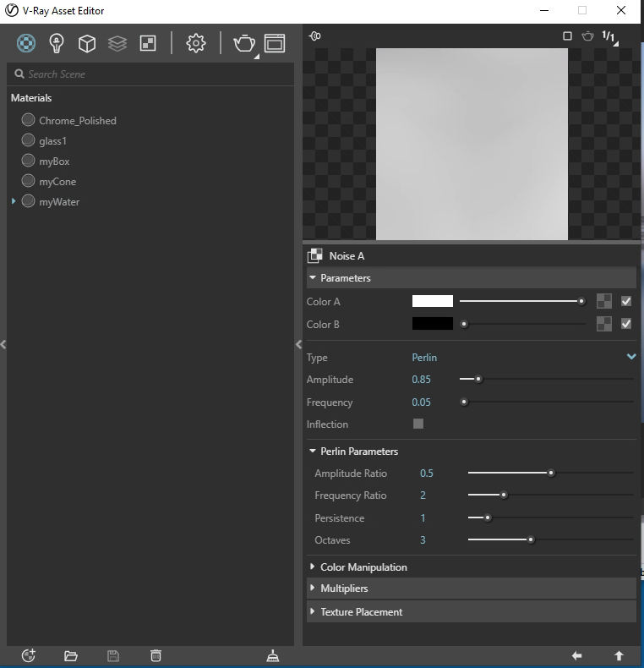Collapse the Parameters section
The height and width of the screenshot is (668, 644).
coord(313,277)
